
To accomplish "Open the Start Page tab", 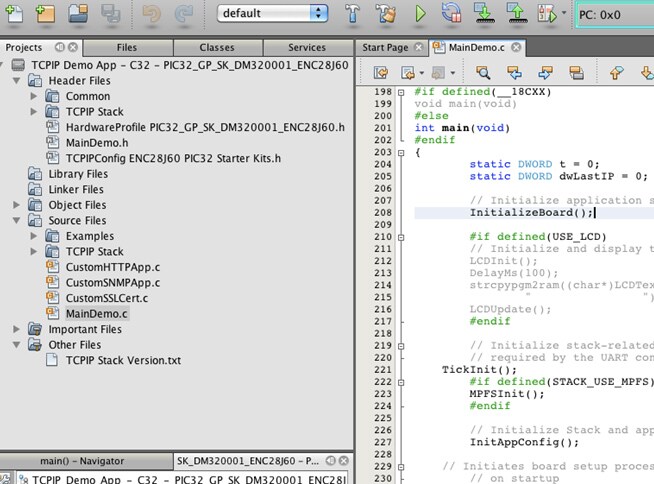I will [x=385, y=48].
